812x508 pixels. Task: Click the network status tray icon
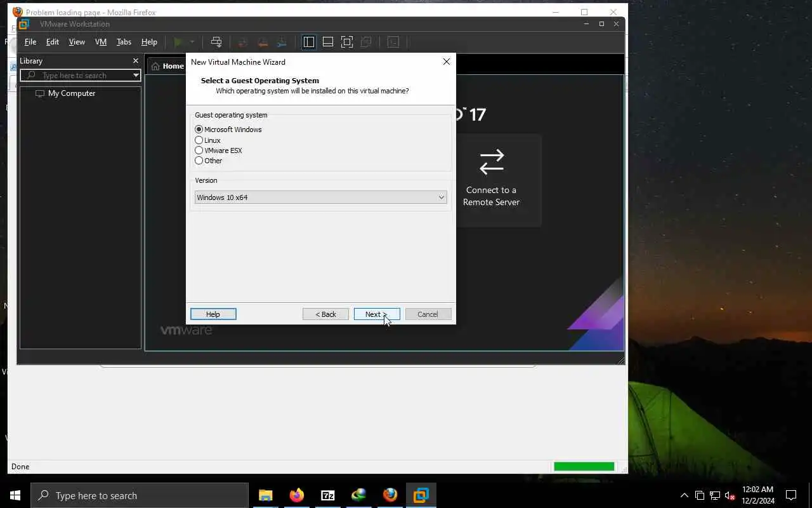point(715,495)
